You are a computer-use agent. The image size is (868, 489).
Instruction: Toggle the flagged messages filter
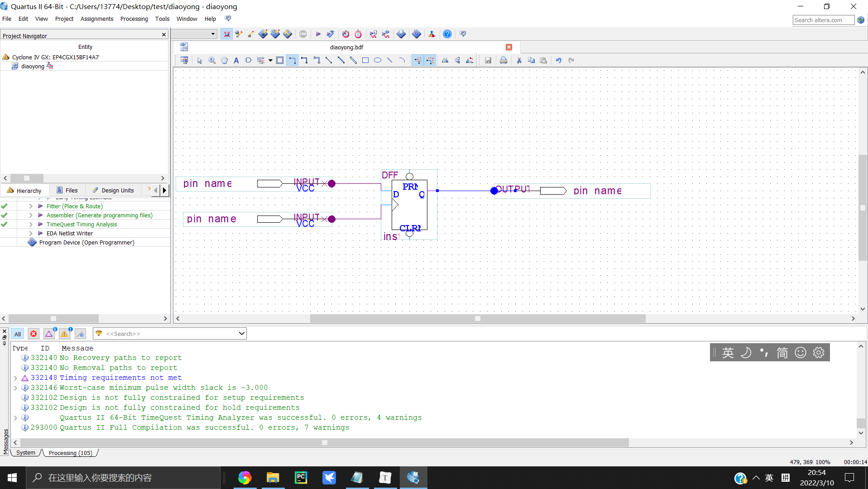(80, 334)
